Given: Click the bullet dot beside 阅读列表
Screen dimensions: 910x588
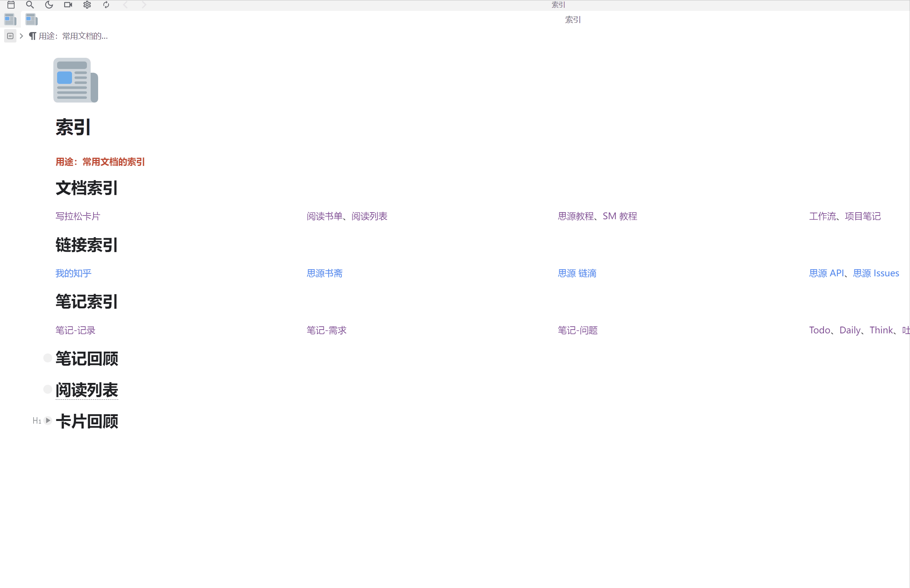Looking at the screenshot, I should (x=47, y=389).
